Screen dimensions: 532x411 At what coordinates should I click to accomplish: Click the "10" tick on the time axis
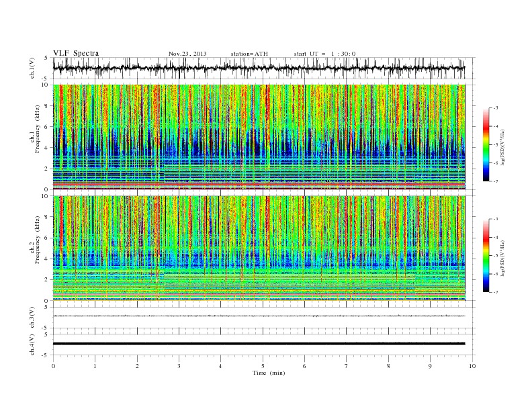472,366
